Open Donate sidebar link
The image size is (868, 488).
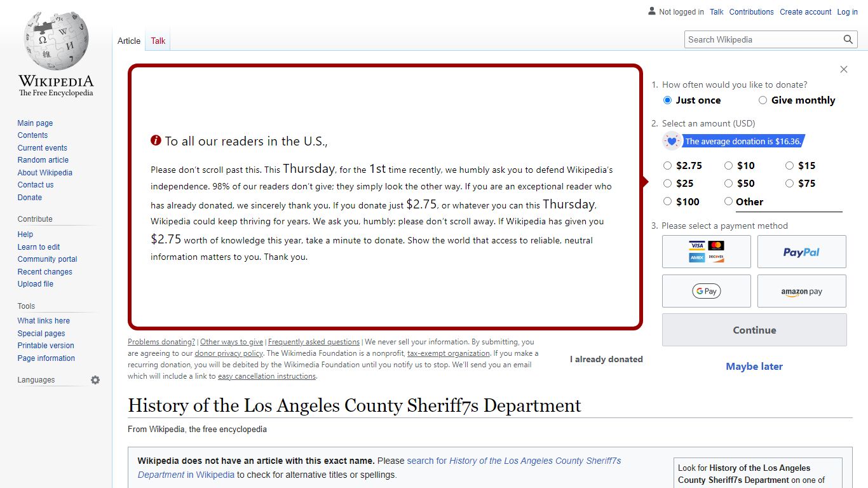(x=30, y=198)
